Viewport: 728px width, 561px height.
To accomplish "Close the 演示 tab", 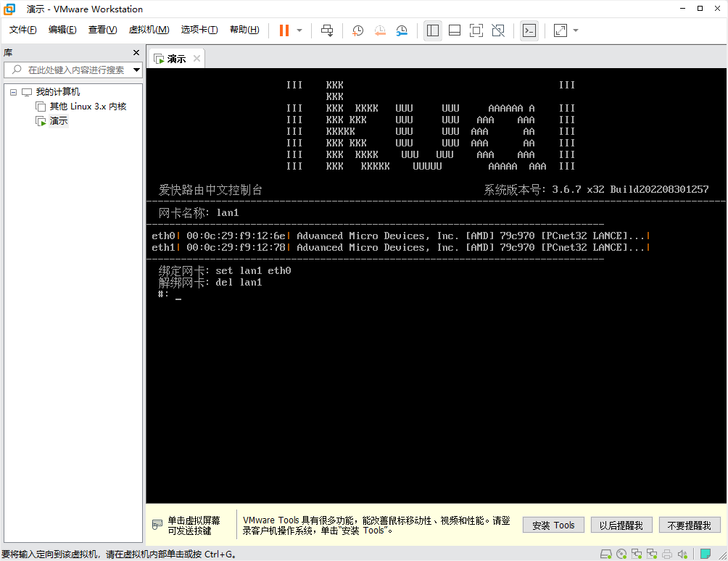I will pyautogui.click(x=197, y=59).
